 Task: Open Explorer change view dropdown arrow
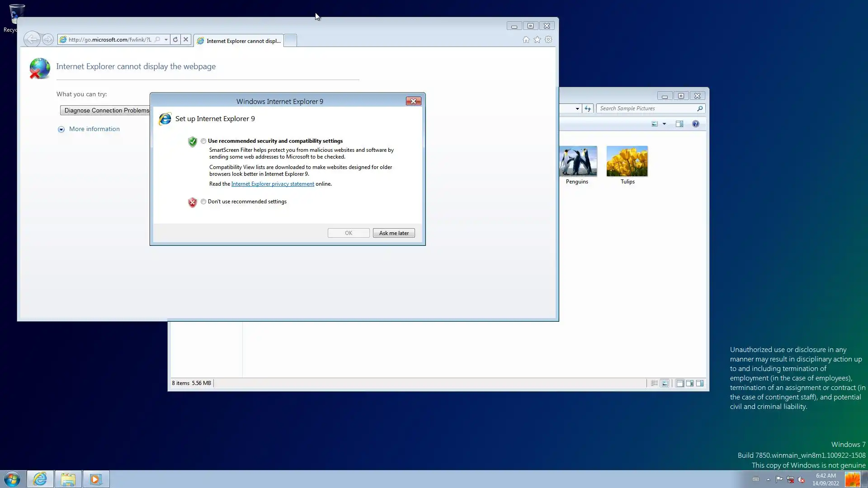[x=664, y=124]
